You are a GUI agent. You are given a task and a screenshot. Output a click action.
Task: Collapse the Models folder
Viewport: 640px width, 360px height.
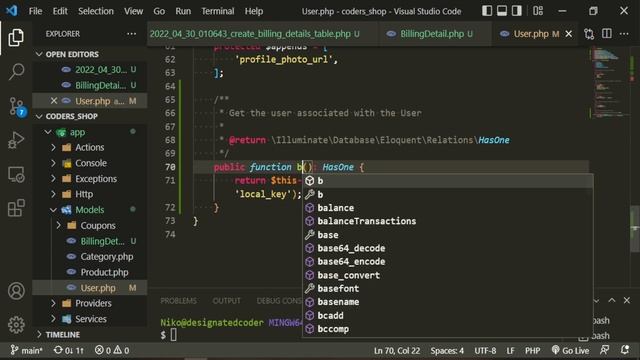click(53, 210)
